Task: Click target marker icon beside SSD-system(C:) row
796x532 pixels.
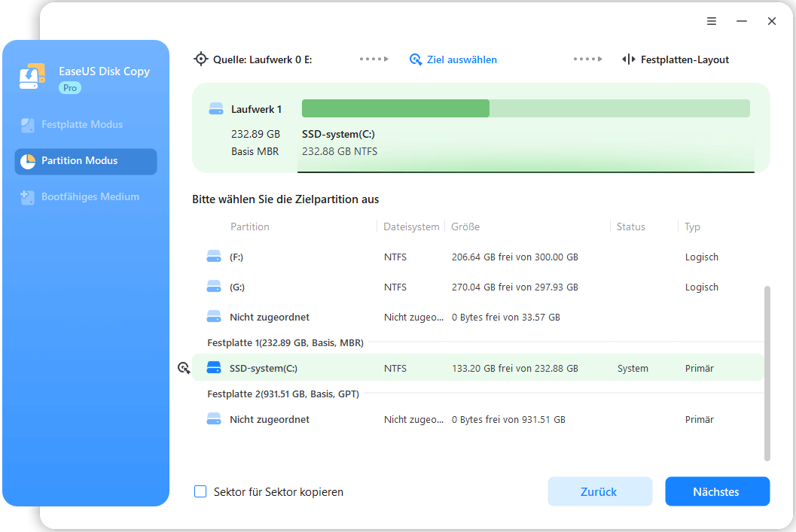Action: coord(184,368)
